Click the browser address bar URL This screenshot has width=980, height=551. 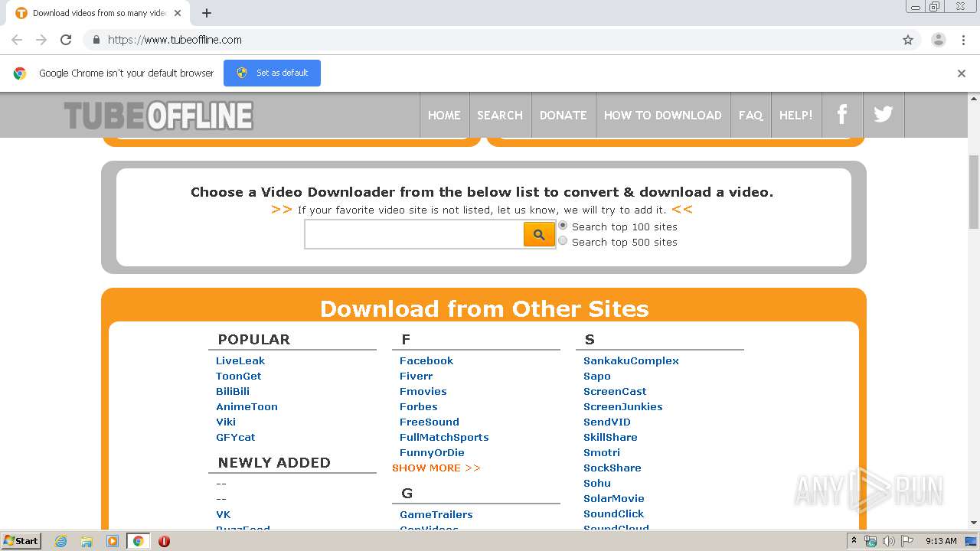175,40
